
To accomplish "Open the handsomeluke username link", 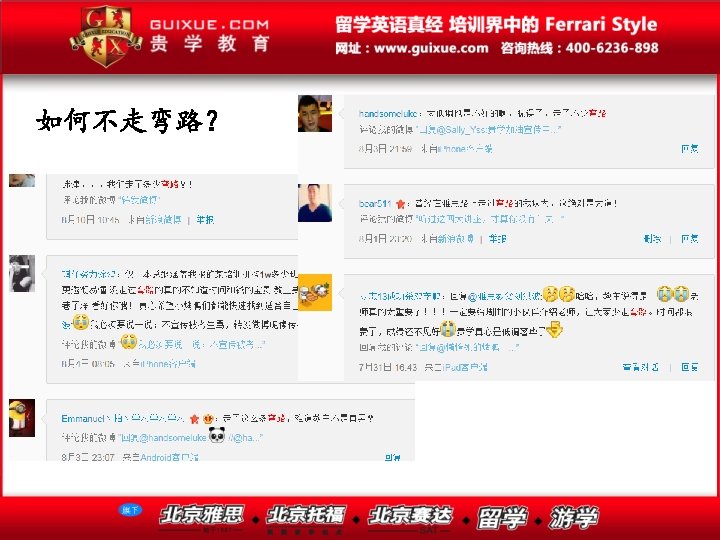I will (x=388, y=113).
